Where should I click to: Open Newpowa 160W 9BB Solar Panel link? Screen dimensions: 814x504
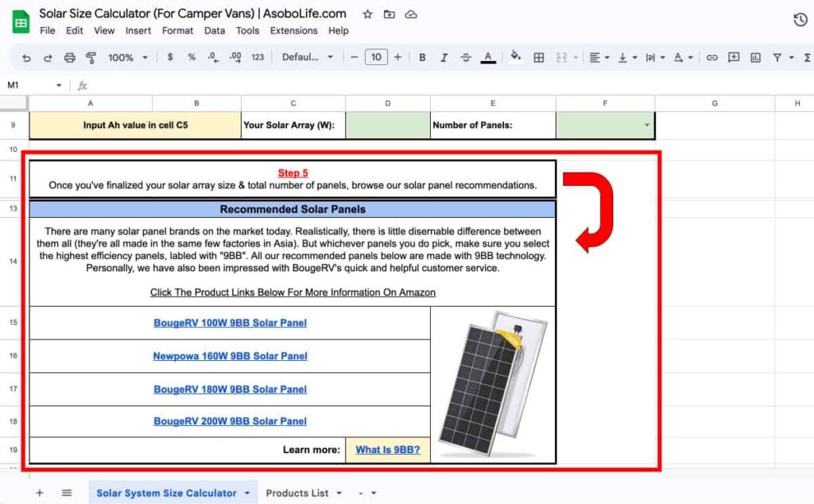tap(230, 356)
